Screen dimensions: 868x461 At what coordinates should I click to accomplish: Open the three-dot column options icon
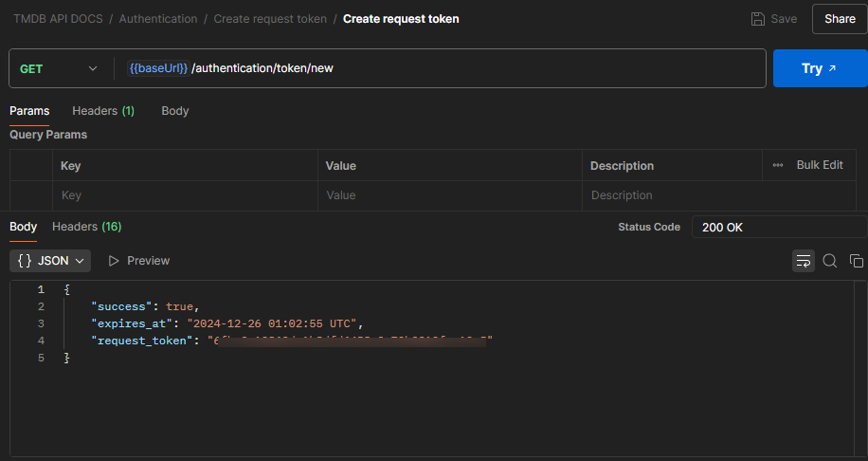click(x=778, y=165)
